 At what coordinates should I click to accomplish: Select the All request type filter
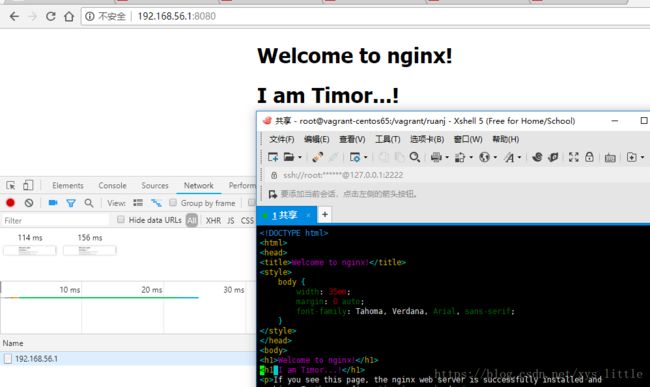tap(192, 220)
